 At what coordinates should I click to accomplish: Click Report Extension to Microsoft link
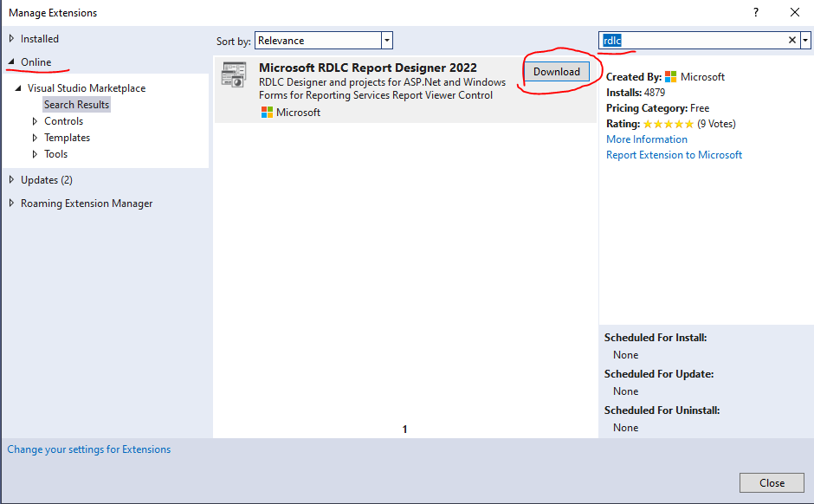(674, 155)
